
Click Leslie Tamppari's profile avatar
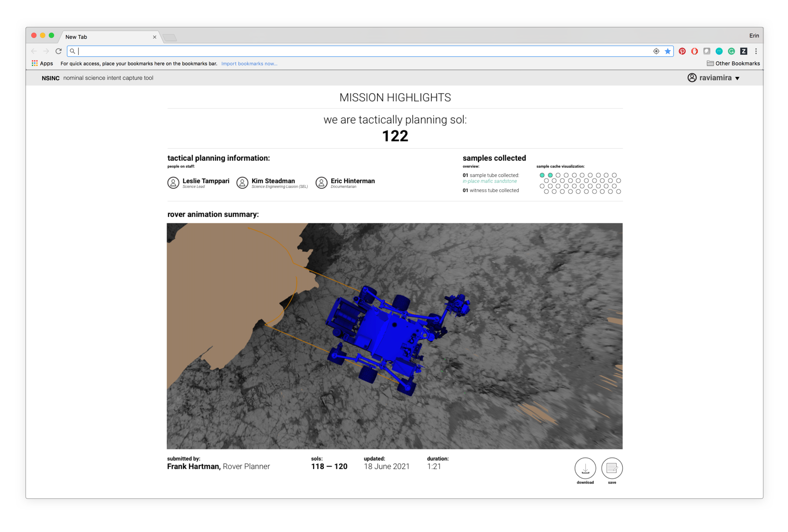click(173, 183)
